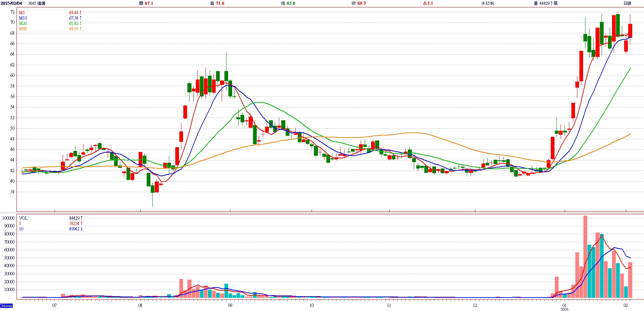
Task: Click the red "5" volume average label
Action: click(20, 224)
